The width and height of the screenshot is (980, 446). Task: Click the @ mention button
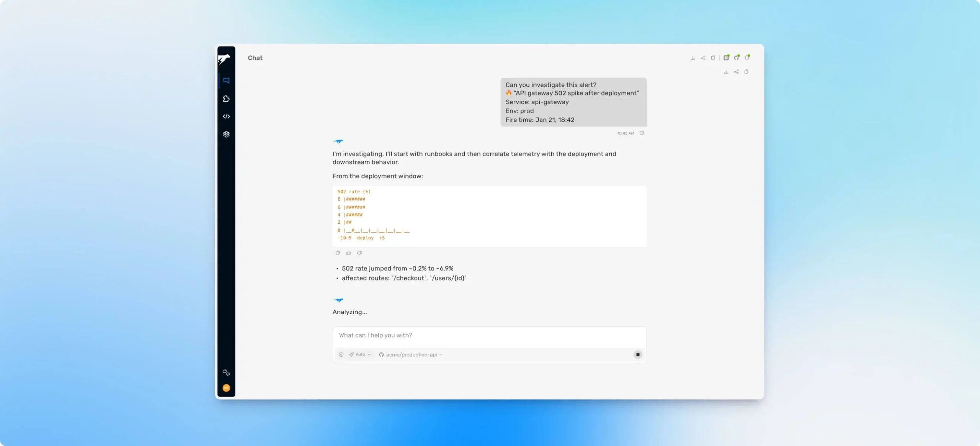tap(341, 354)
